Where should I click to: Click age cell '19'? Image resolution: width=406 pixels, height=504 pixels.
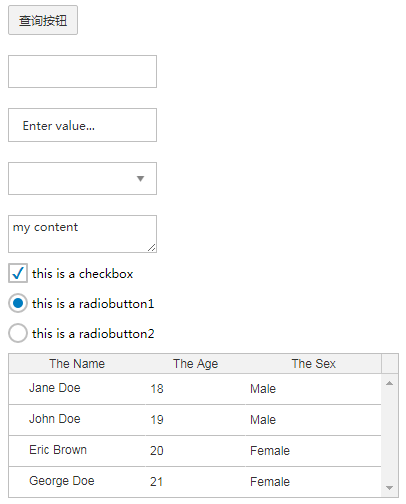[x=195, y=420]
